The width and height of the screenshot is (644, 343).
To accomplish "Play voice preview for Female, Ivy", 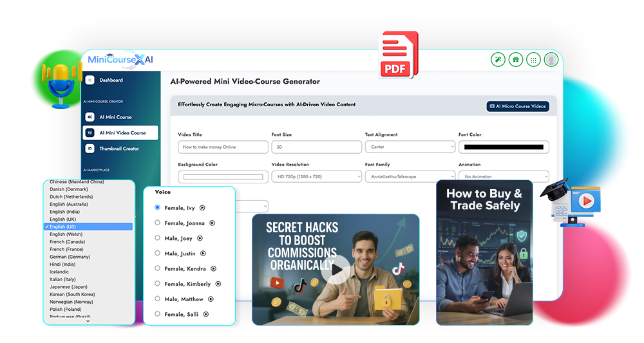I will tap(202, 208).
